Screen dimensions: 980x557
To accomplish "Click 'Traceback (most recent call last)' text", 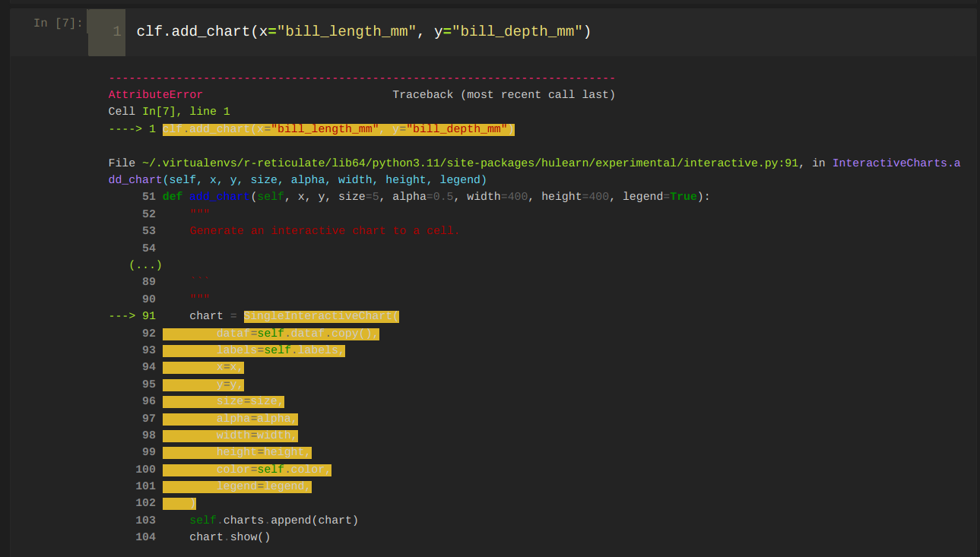I will click(504, 95).
